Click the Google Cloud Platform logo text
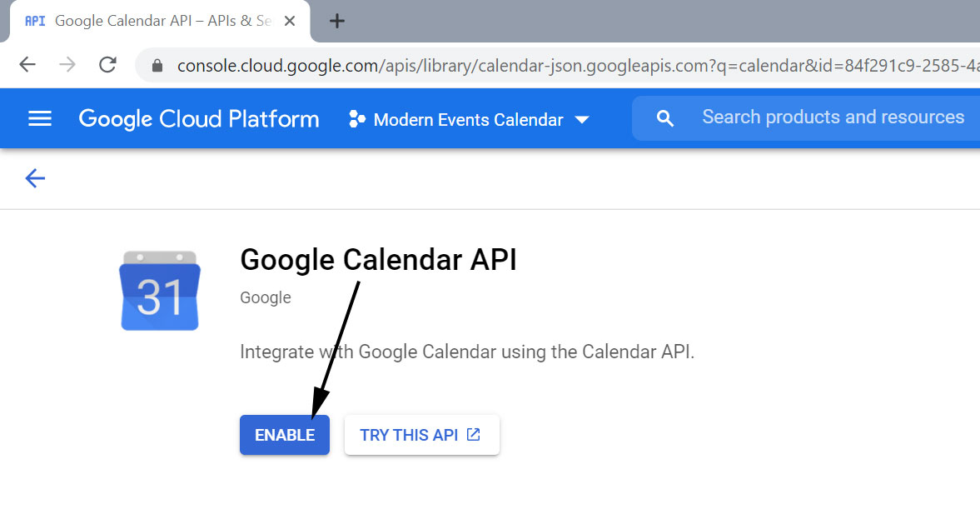The height and width of the screenshot is (509, 980). [199, 119]
